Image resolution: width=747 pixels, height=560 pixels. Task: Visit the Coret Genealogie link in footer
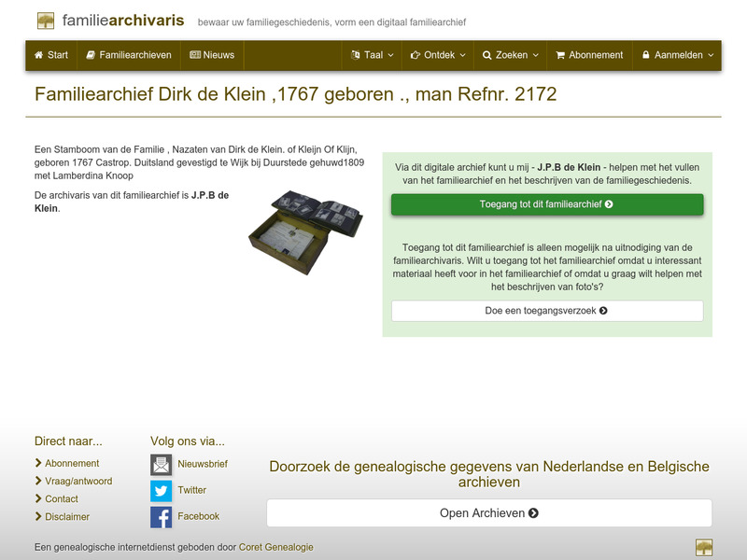275,548
